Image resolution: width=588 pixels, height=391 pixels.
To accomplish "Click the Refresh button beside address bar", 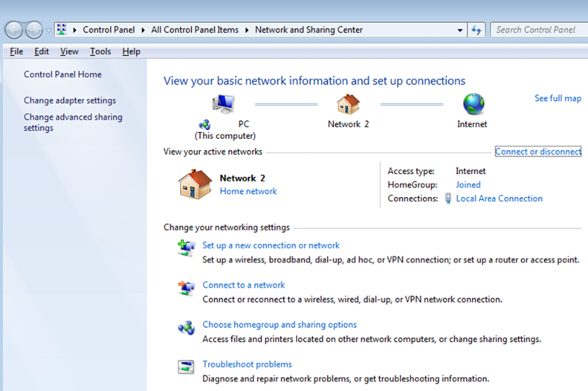I will click(x=476, y=30).
